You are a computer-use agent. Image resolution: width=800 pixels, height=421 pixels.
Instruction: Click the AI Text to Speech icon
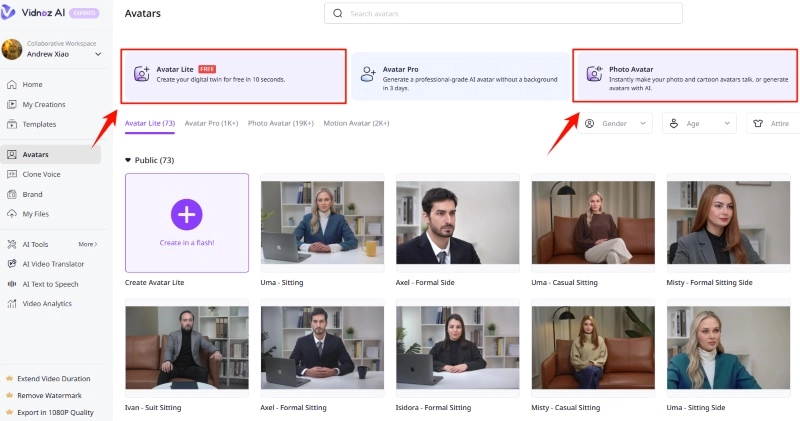point(12,284)
